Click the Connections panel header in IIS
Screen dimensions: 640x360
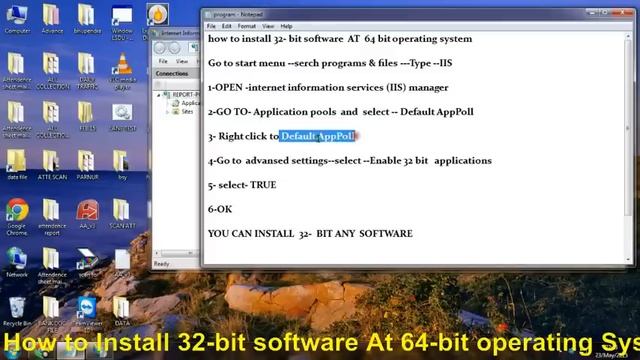[x=176, y=73]
